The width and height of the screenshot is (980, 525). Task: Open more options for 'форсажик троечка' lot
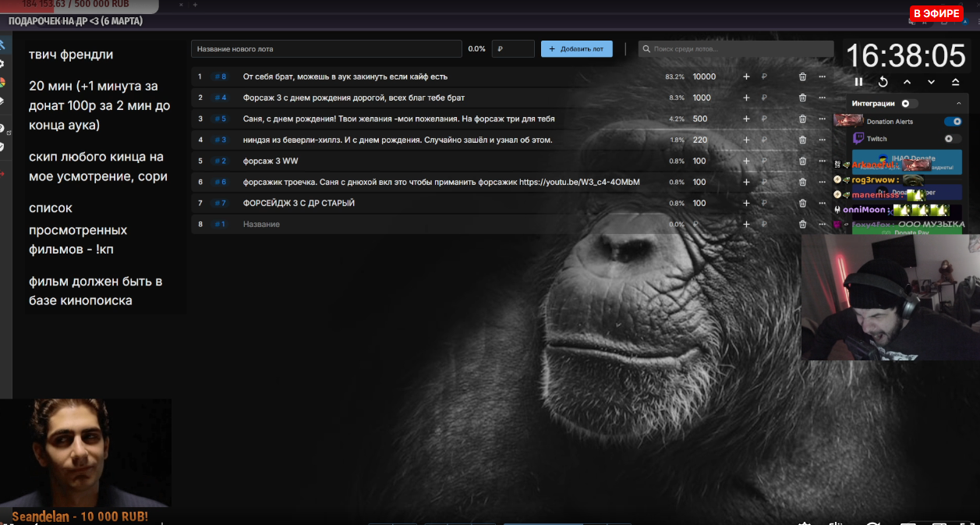click(x=822, y=182)
